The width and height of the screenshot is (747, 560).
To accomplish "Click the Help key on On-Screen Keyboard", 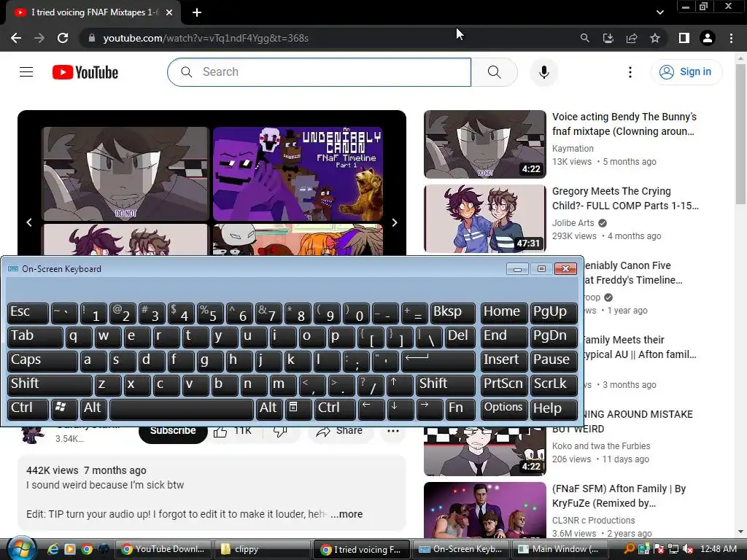I will click(553, 409).
